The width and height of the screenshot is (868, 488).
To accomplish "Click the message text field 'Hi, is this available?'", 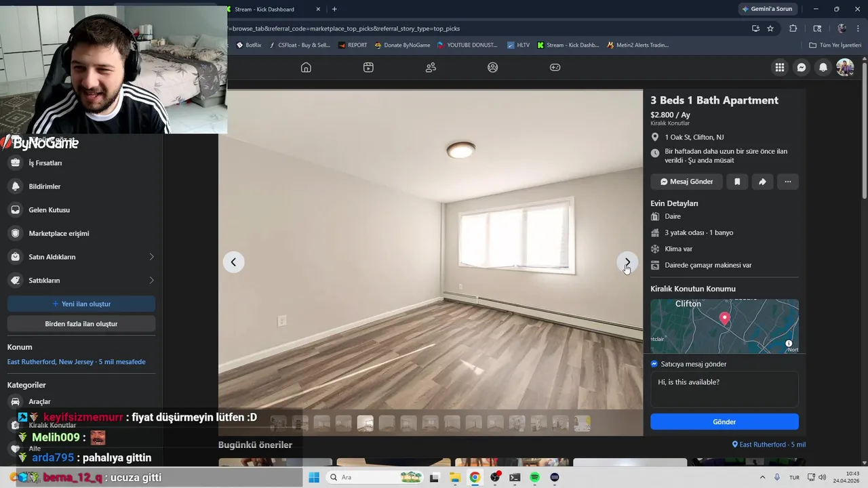I will pos(724,389).
